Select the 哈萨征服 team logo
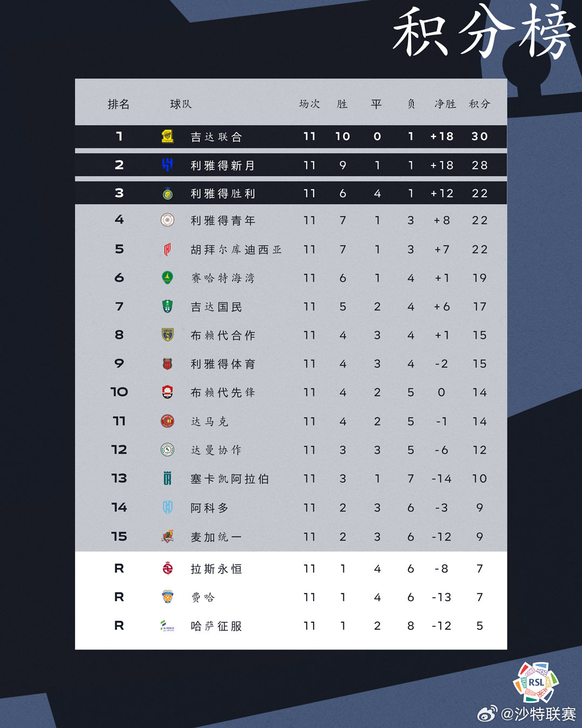582x728 pixels. click(x=168, y=626)
